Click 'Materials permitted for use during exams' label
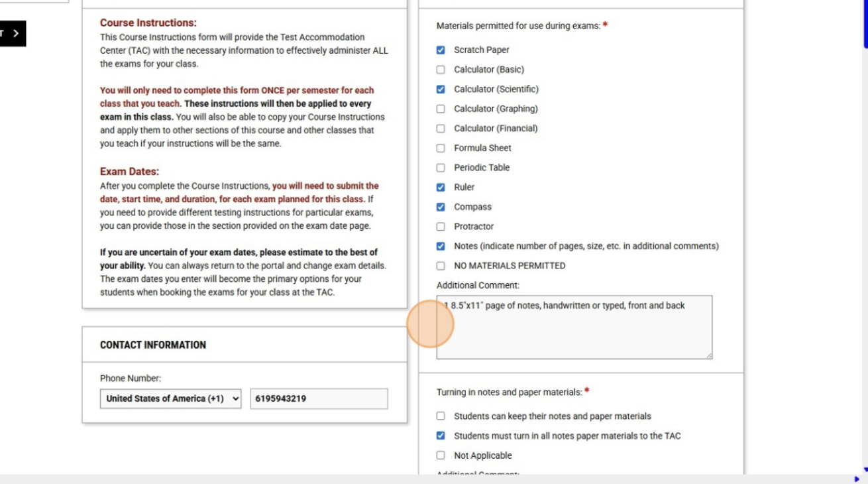The height and width of the screenshot is (484, 868). click(518, 26)
